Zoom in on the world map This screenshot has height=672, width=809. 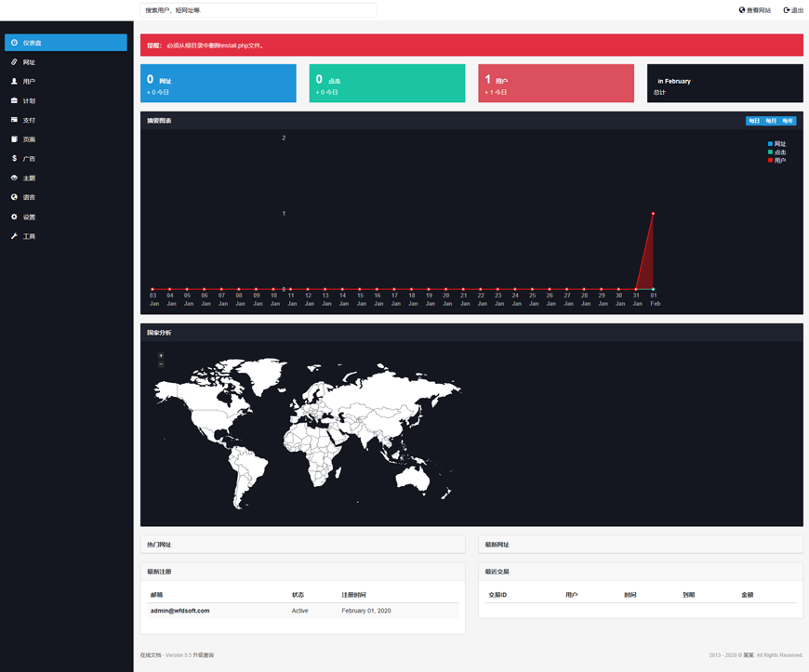coord(161,355)
